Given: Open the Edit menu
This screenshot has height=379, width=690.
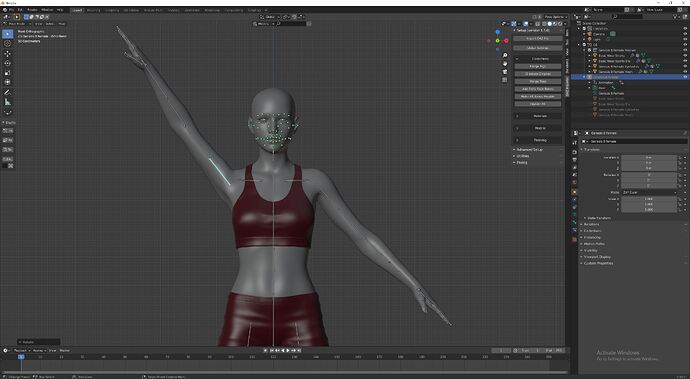Looking at the screenshot, I should click(x=20, y=10).
